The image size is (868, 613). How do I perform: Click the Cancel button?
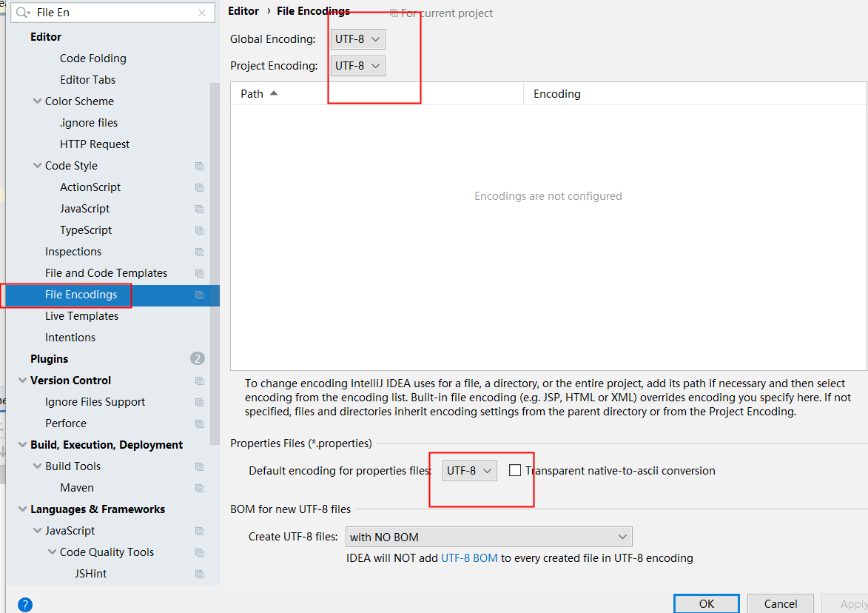[x=781, y=603]
